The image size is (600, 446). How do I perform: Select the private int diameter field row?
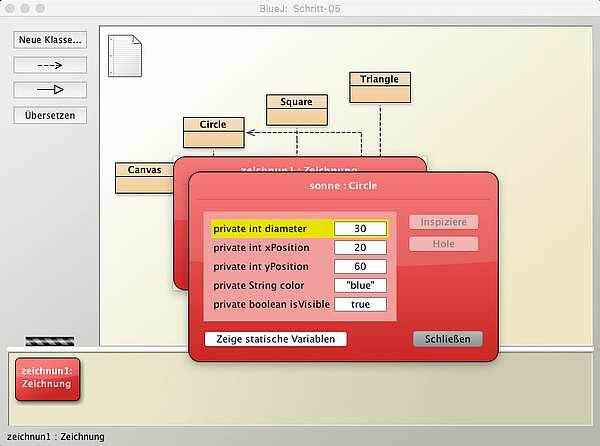(x=271, y=229)
